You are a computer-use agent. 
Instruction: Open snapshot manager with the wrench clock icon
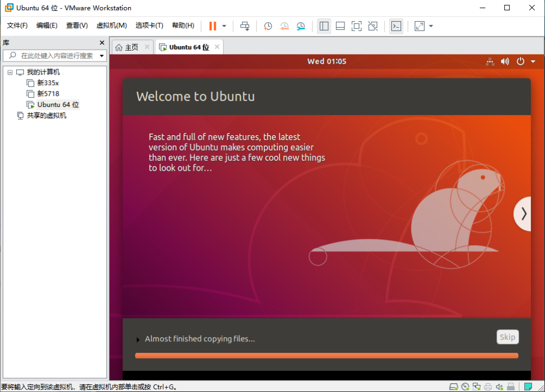tap(301, 26)
